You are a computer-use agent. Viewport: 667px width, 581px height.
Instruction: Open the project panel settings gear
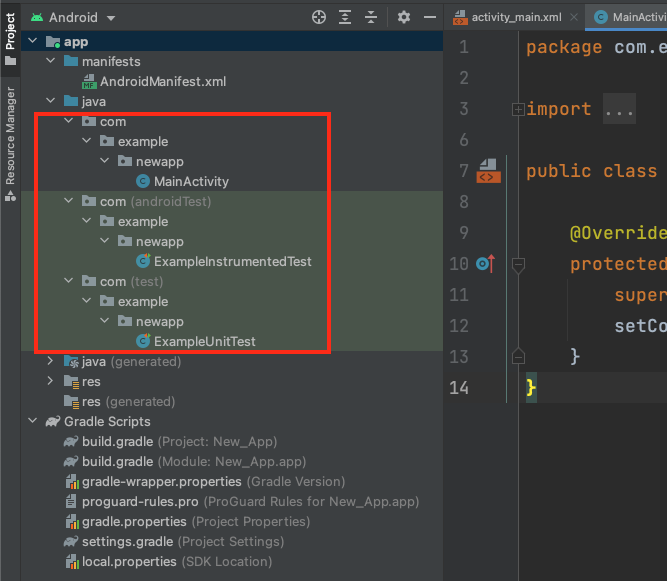(x=404, y=17)
